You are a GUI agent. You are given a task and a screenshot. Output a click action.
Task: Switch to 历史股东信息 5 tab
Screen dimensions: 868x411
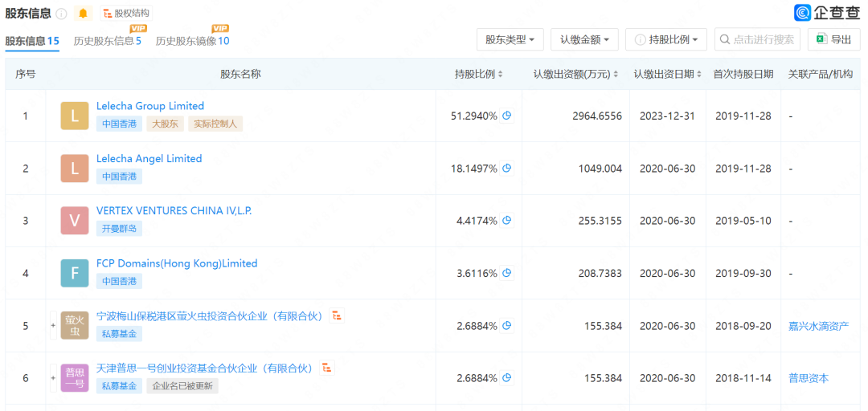pyautogui.click(x=108, y=41)
